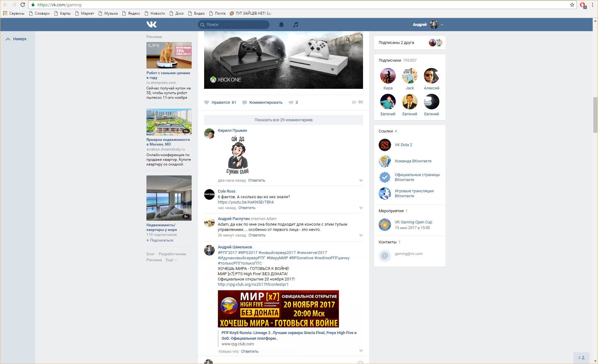Click the gaming@vk.com contact

(x=409, y=254)
